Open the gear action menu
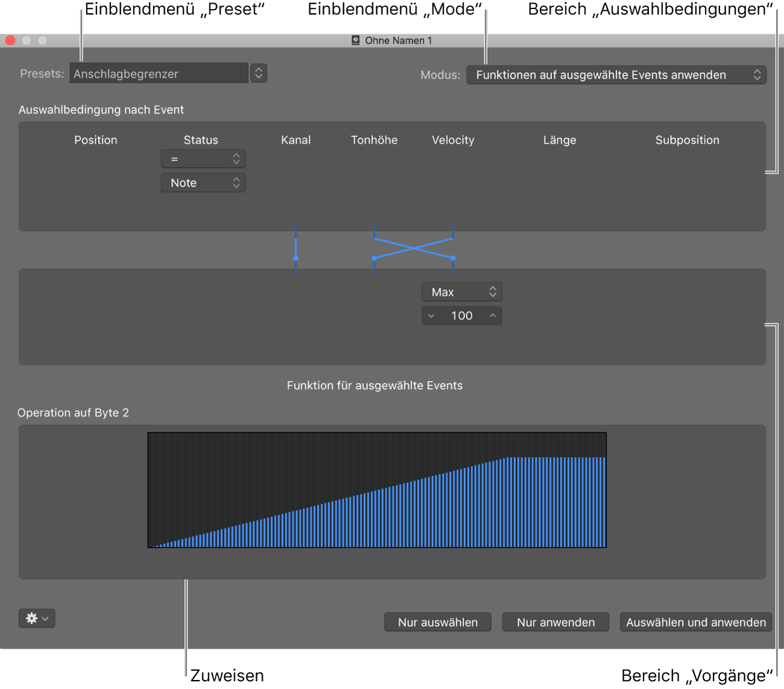This screenshot has width=784, height=689. click(37, 618)
